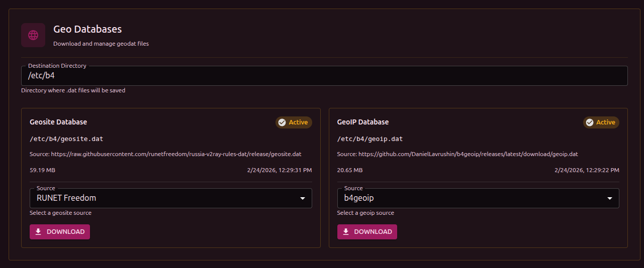Expand the geosite Source dropdown arrow

tap(303, 198)
